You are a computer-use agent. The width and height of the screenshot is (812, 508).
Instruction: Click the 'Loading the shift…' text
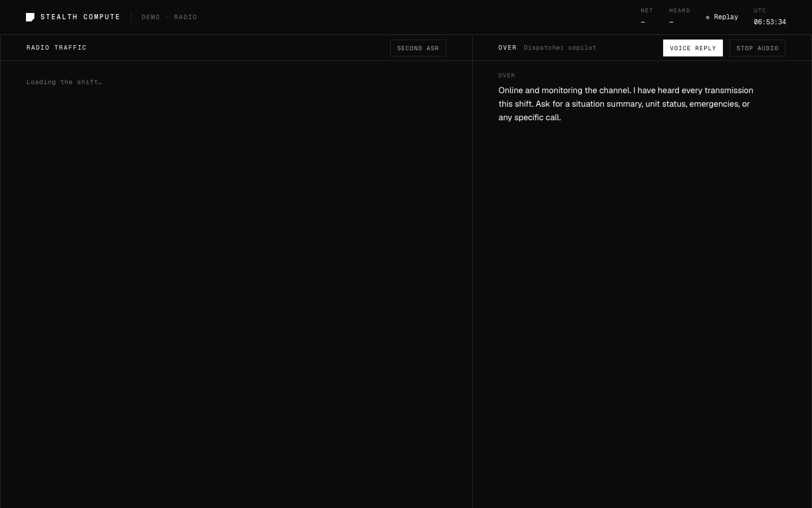pyautogui.click(x=64, y=82)
